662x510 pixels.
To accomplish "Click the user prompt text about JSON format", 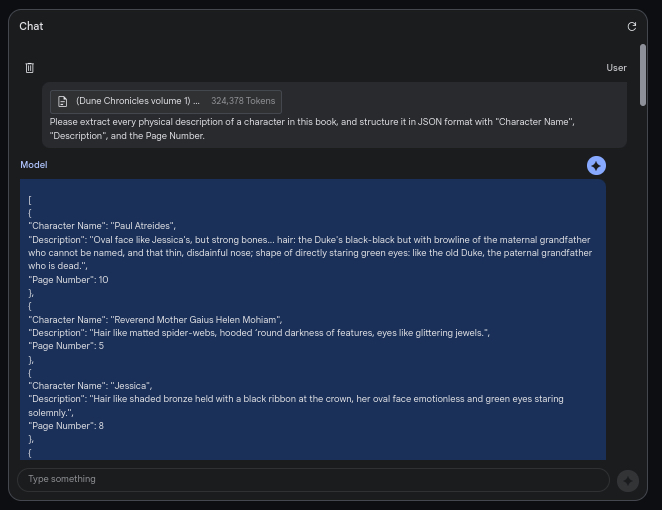I will click(x=312, y=129).
